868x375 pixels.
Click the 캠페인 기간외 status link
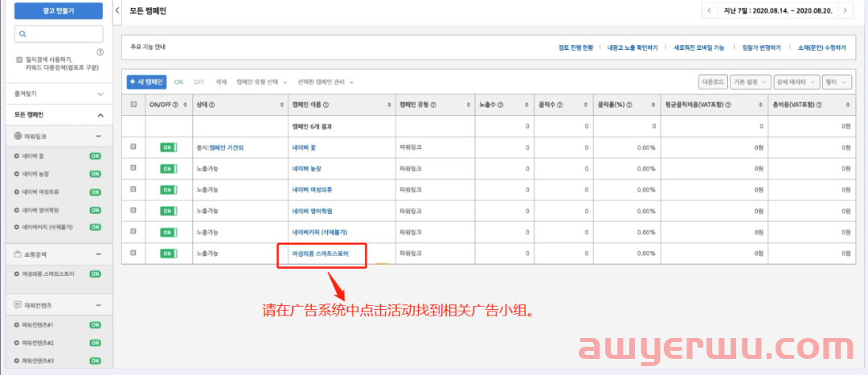tap(226, 148)
